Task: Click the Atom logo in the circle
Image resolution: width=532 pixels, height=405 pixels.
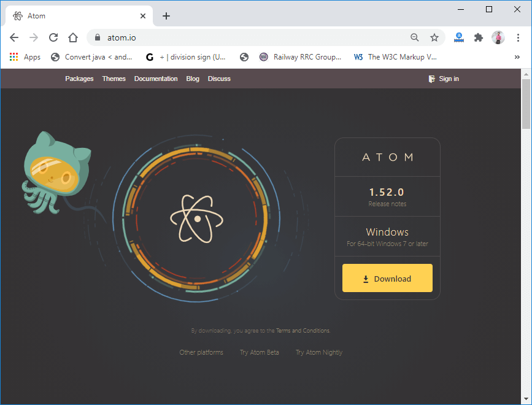Action: pos(197,219)
